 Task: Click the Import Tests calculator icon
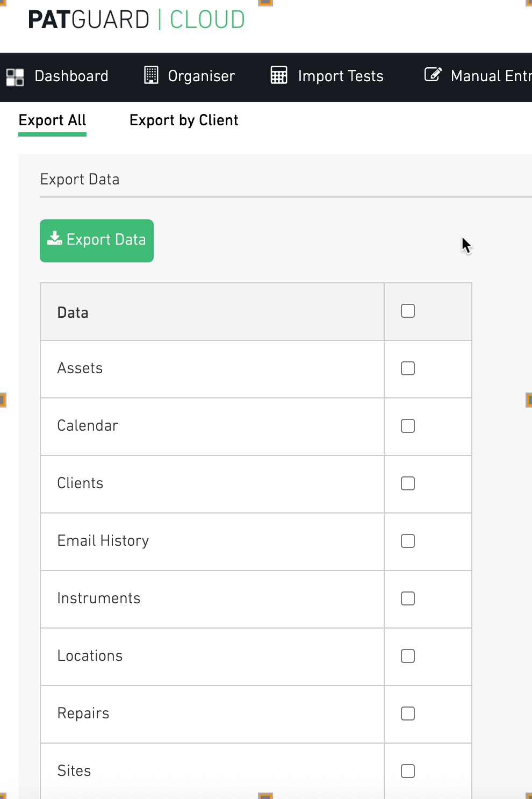(279, 75)
